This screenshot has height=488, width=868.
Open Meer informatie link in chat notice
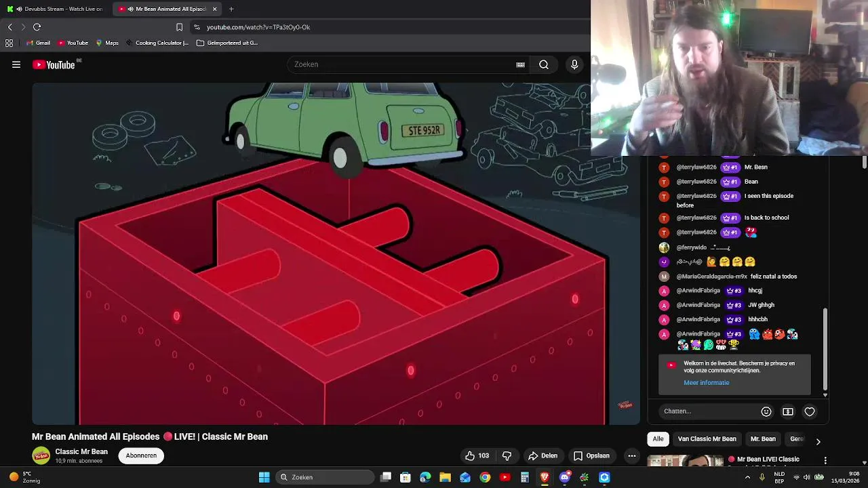coord(707,382)
